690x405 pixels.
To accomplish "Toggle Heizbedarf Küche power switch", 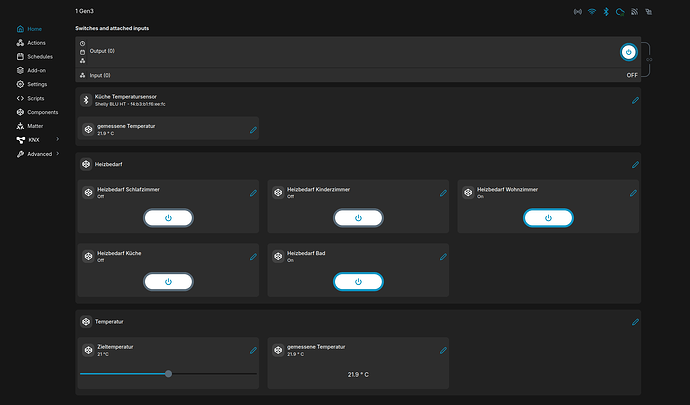I will click(168, 282).
